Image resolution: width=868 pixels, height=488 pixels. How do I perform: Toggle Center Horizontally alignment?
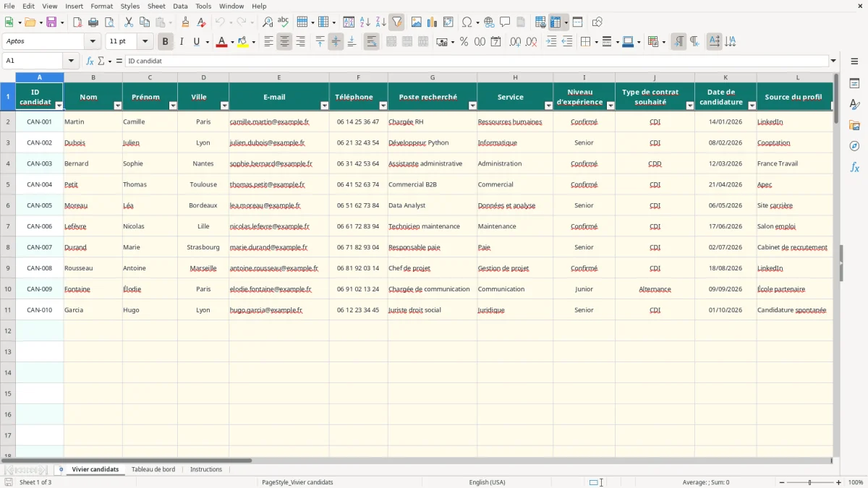[284, 42]
